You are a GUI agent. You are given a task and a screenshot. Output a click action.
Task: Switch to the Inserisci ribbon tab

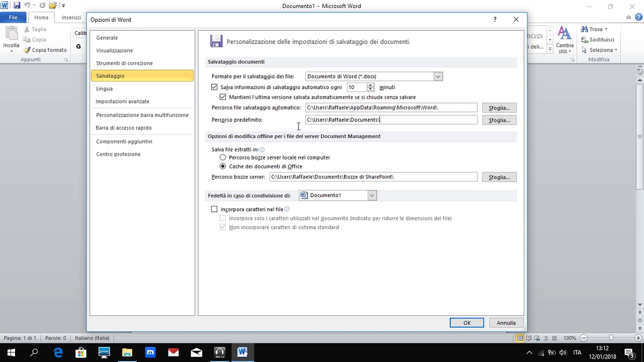71,18
